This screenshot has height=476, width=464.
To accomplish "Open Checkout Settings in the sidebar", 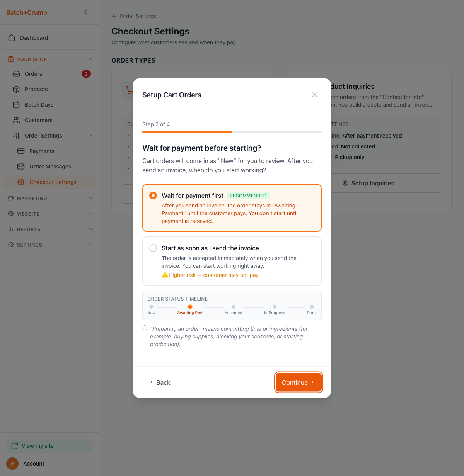I will tap(53, 182).
